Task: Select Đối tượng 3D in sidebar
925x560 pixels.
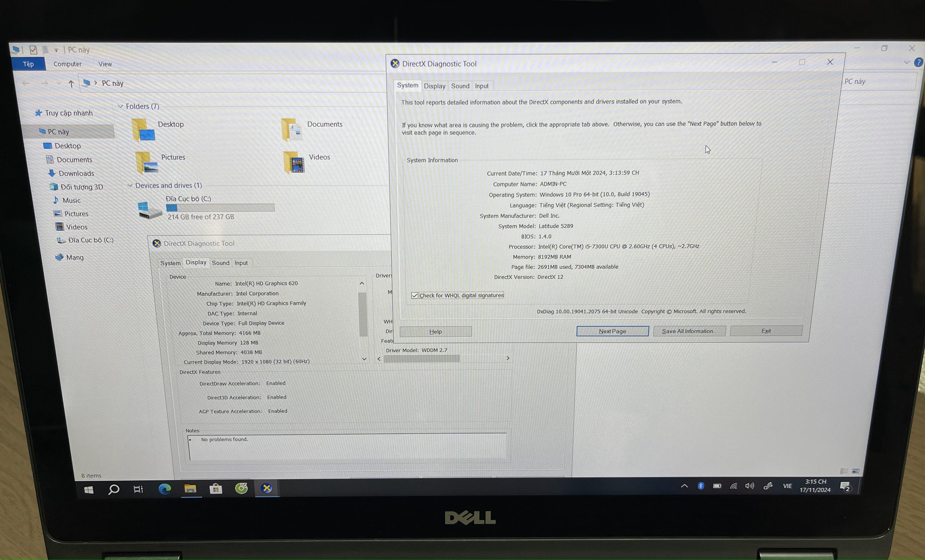Action: coord(82,187)
